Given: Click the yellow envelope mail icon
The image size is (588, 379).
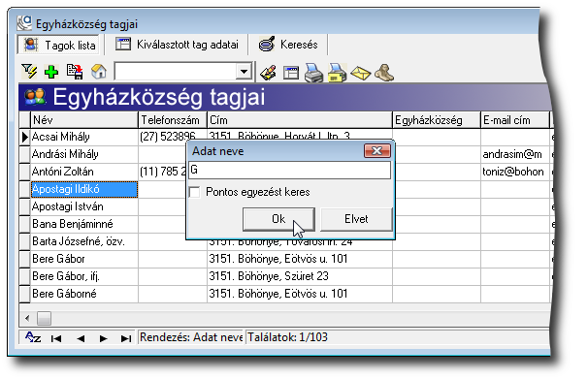Looking at the screenshot, I should click(x=360, y=73).
